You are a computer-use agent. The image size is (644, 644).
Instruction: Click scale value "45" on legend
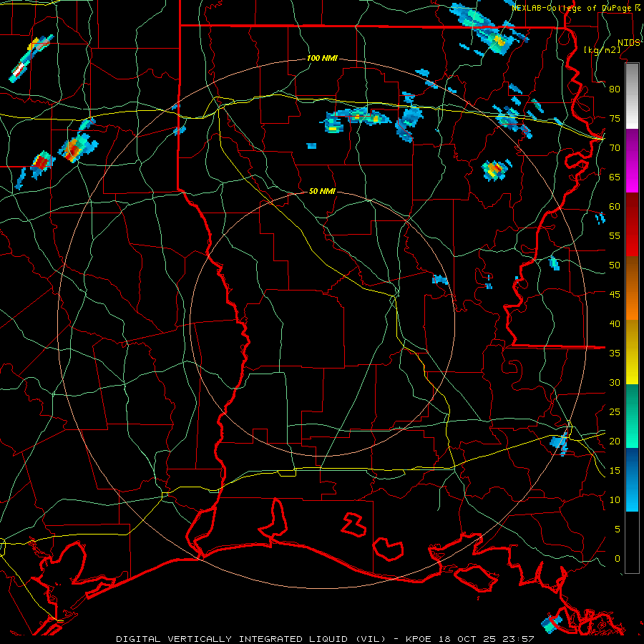pos(615,295)
